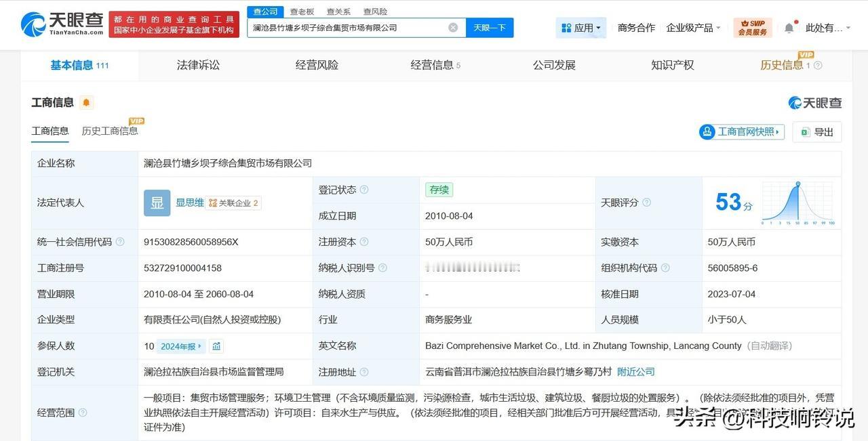This screenshot has height=441, width=868.
Task: Click the 关联企业 network icon badge
Action: click(x=214, y=203)
